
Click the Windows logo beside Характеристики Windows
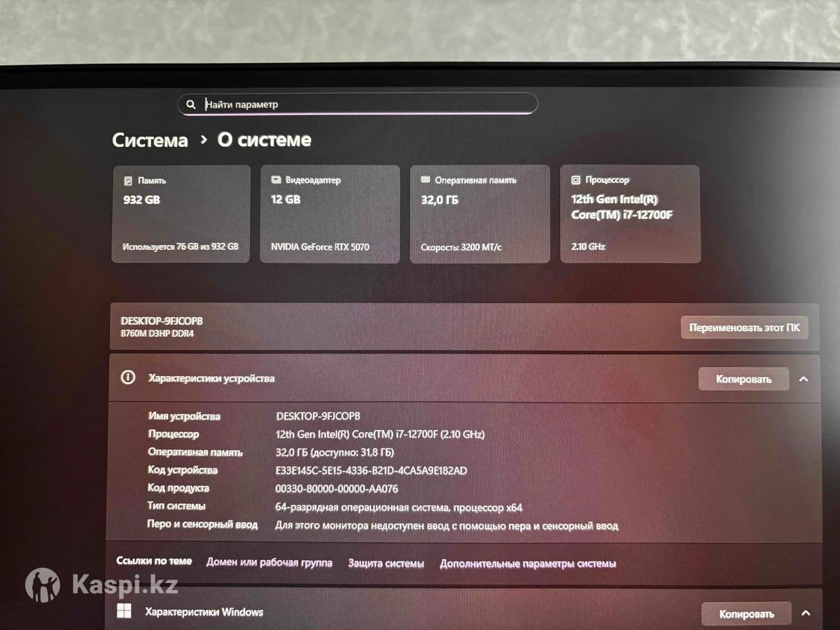coord(124,612)
